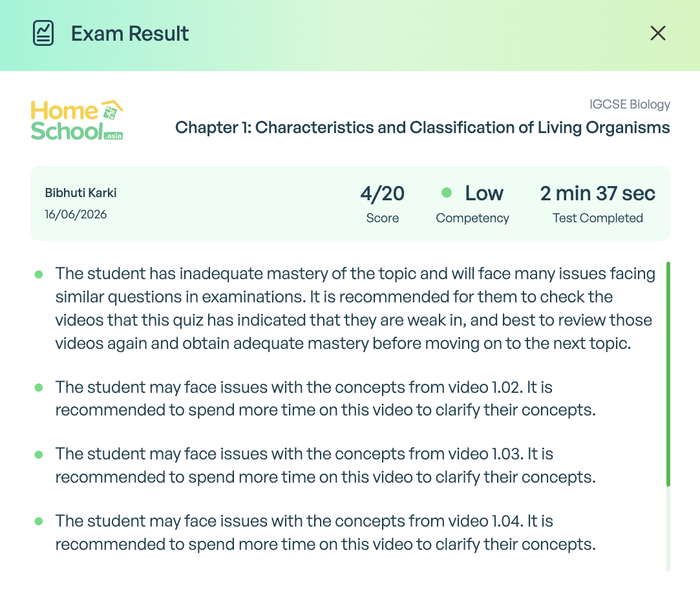Image resolution: width=700 pixels, height=608 pixels.
Task: Click the 2 min 37 sec time
Action: pos(598,194)
